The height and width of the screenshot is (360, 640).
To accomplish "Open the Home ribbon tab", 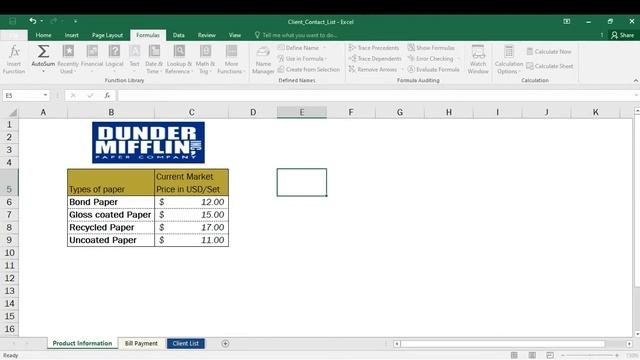I will coord(43,35).
